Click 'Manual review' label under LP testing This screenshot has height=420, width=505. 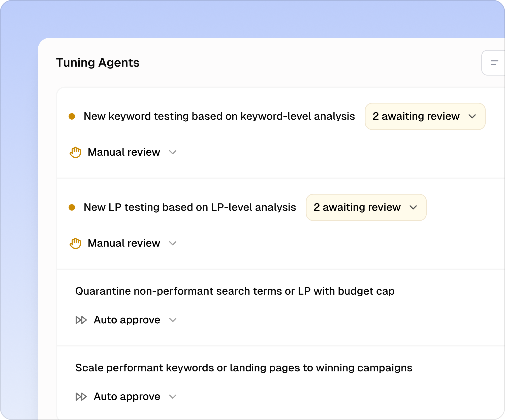tap(124, 243)
